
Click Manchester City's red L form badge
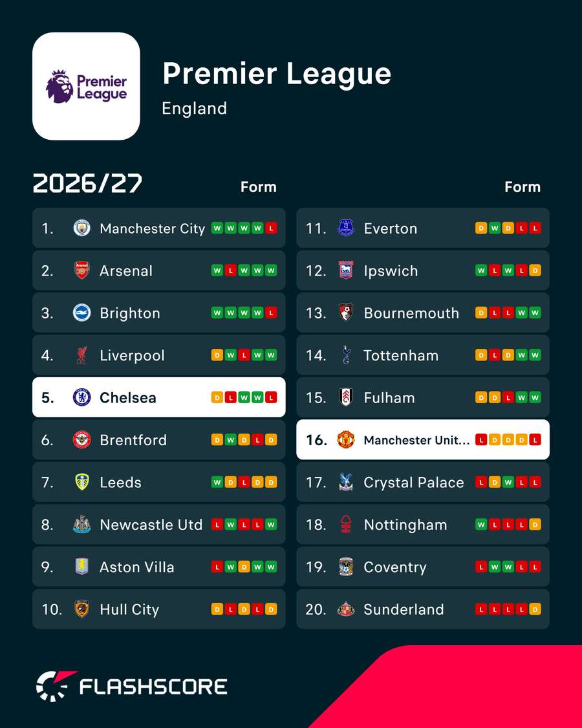271,228
